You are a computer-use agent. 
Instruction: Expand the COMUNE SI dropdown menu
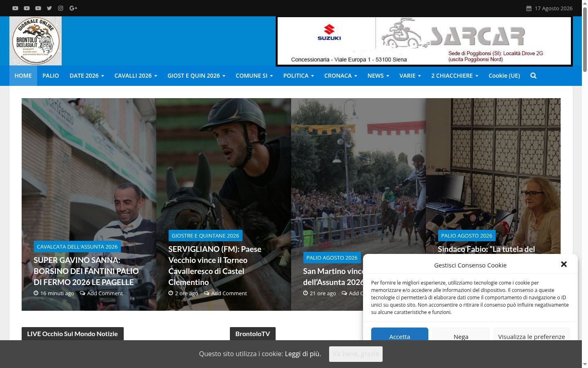click(254, 76)
